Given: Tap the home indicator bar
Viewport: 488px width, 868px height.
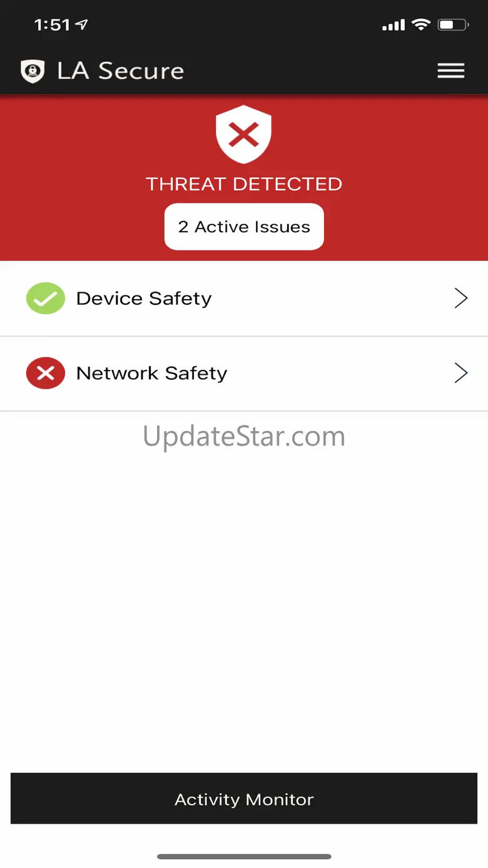Looking at the screenshot, I should click(x=244, y=856).
